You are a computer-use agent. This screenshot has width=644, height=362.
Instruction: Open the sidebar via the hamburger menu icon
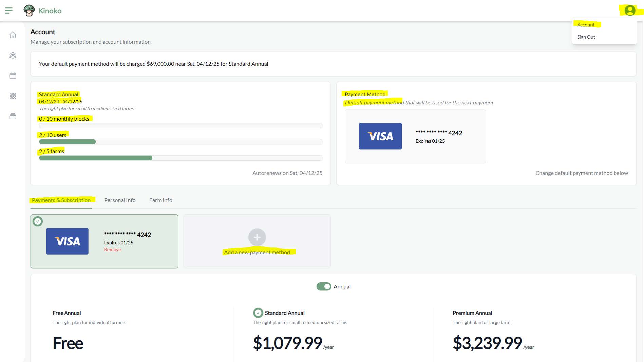click(9, 10)
